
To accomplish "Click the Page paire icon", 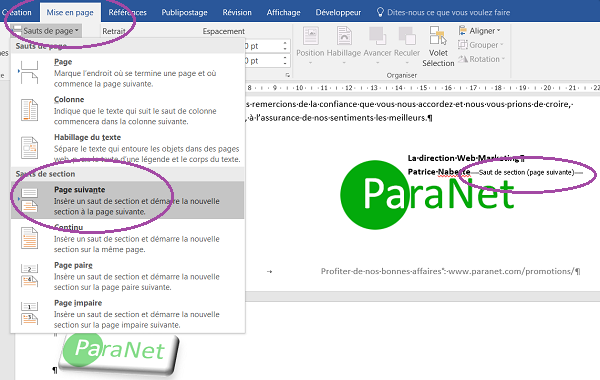I will tap(29, 276).
